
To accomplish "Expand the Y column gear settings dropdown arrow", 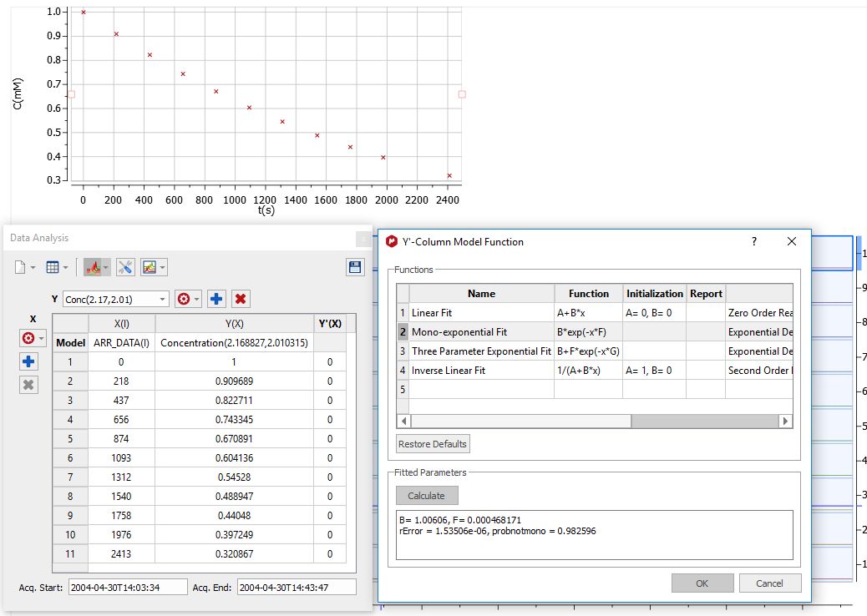I will coord(197,299).
